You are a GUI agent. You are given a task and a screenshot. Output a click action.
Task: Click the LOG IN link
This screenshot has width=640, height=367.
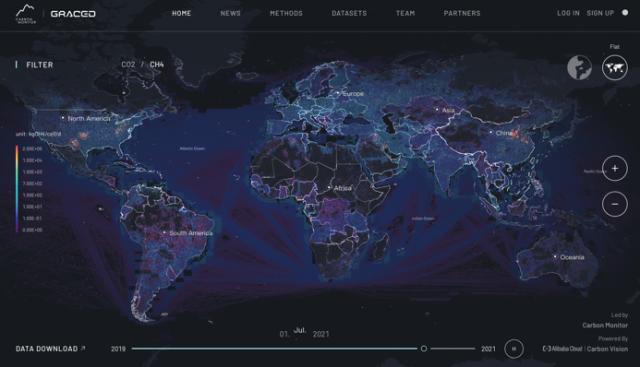[x=568, y=13]
